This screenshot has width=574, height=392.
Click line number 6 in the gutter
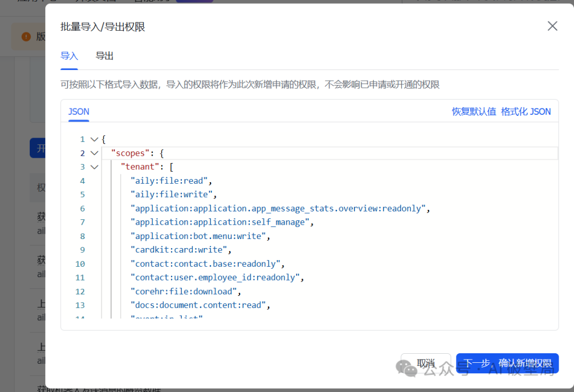tap(82, 209)
